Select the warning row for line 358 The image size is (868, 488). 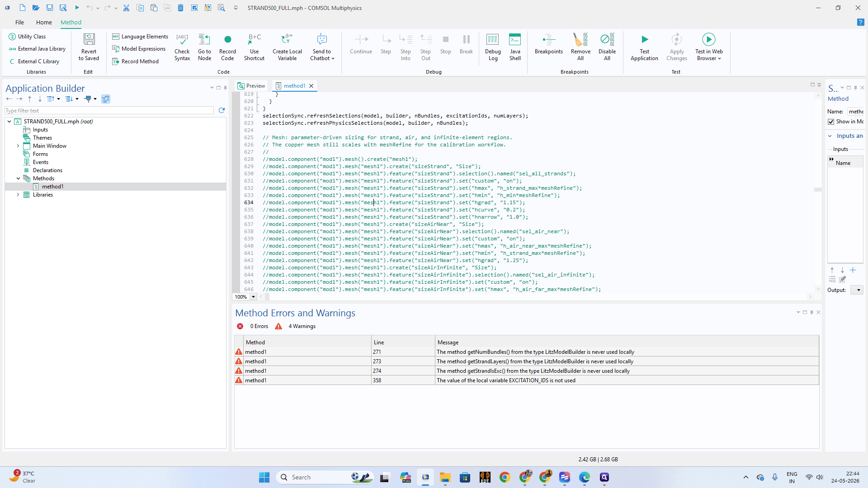pyautogui.click(x=527, y=380)
